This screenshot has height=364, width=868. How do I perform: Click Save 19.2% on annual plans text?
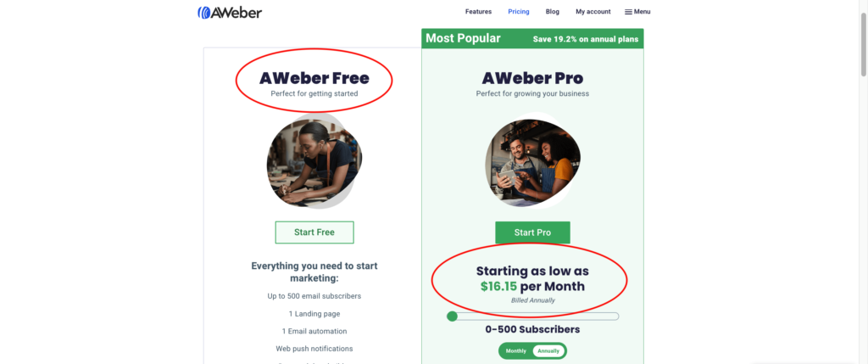coord(586,39)
